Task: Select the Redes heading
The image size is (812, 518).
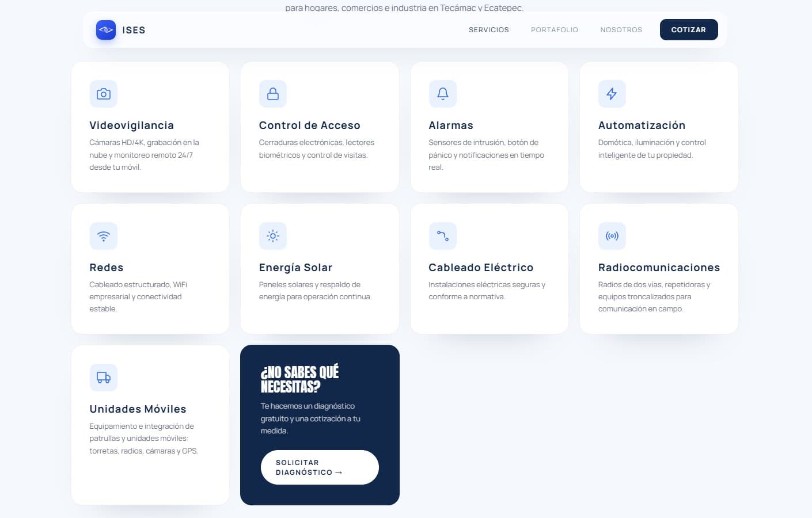Action: (107, 268)
